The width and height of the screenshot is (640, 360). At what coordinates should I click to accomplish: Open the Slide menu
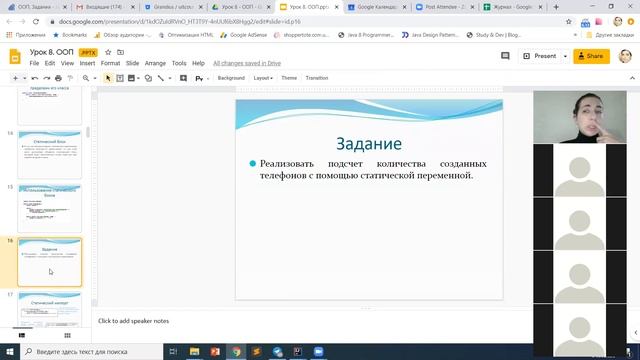tap(132, 63)
